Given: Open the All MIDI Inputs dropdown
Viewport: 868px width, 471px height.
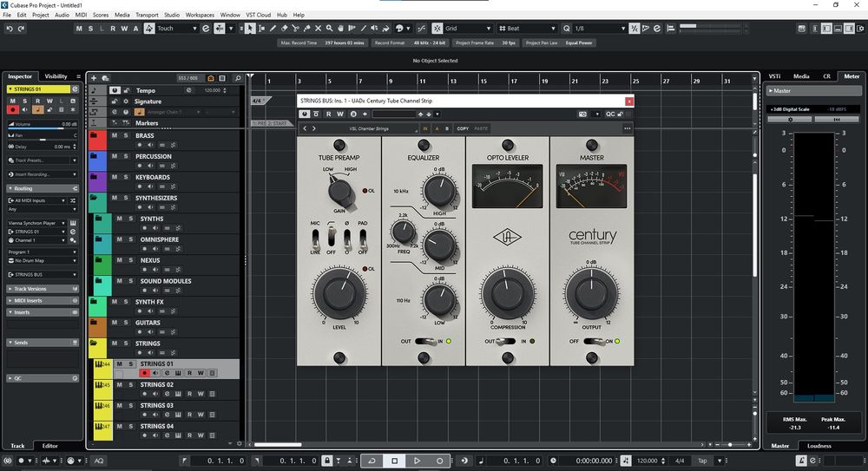Looking at the screenshot, I should [x=37, y=200].
